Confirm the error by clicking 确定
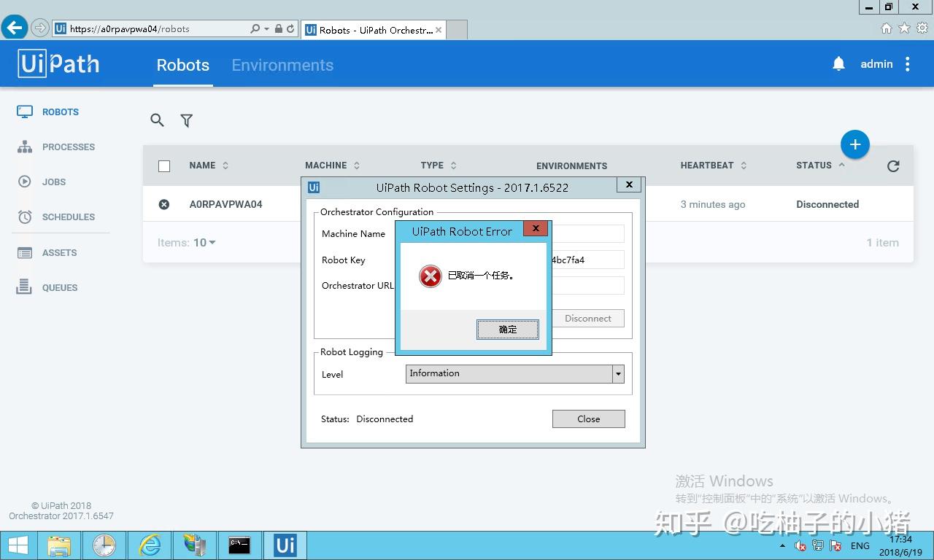 coord(507,329)
